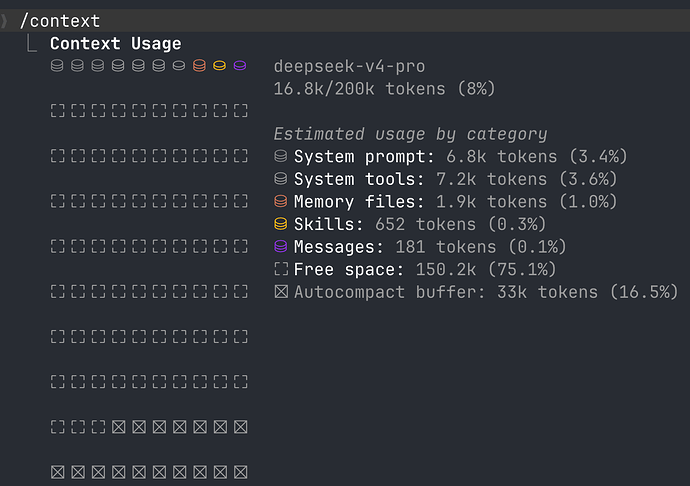Click the (0.1%) Messages percentage

[537, 247]
